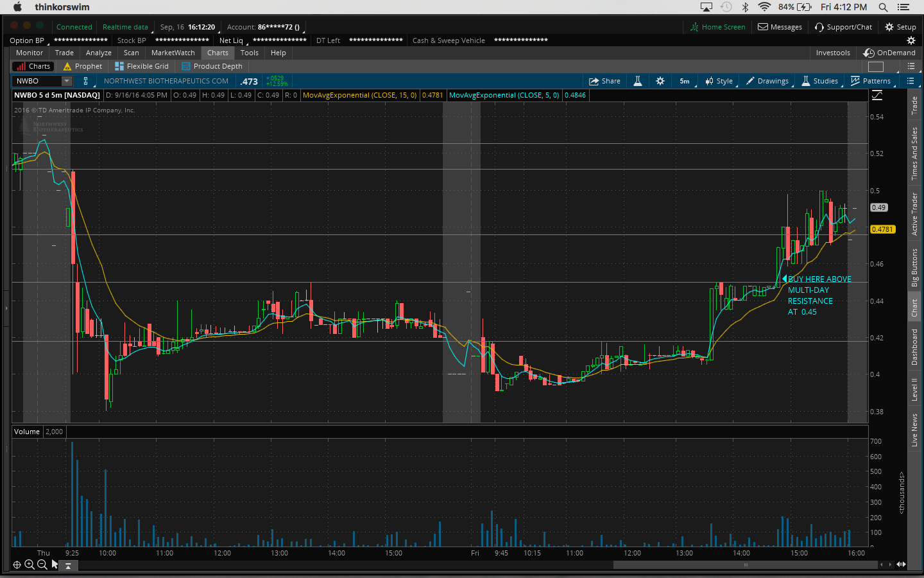Switch to the MarketWatch tab
924x578 pixels.
click(173, 53)
